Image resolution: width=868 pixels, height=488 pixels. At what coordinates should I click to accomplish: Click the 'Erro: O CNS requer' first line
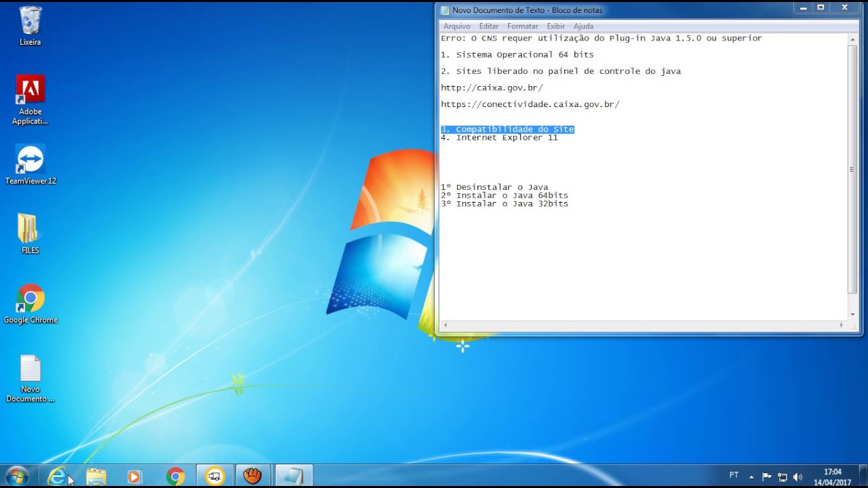point(601,39)
